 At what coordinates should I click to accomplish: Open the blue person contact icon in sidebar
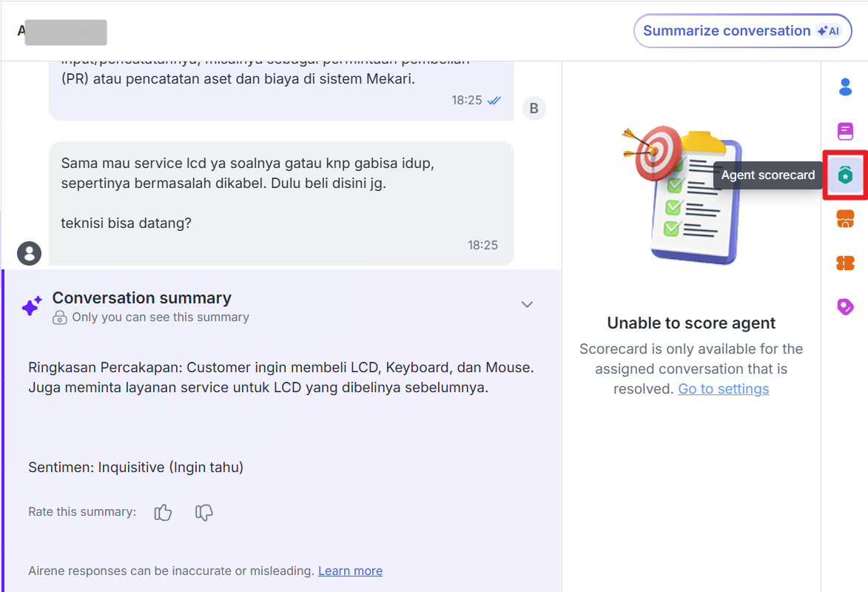(845, 87)
